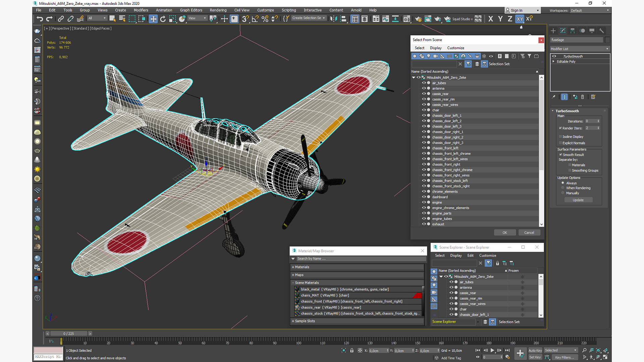Uncheck the Smooth Result checkbox
644x362 pixels.
tap(560, 155)
